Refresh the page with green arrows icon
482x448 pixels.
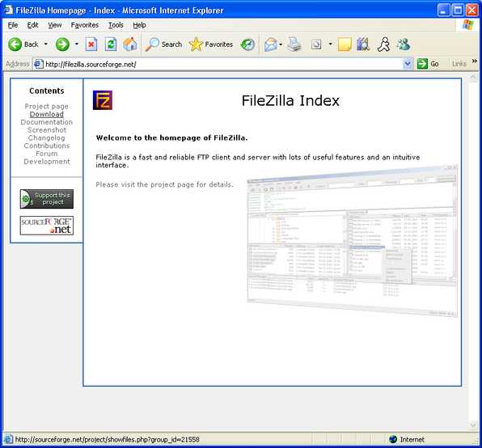[x=111, y=44]
